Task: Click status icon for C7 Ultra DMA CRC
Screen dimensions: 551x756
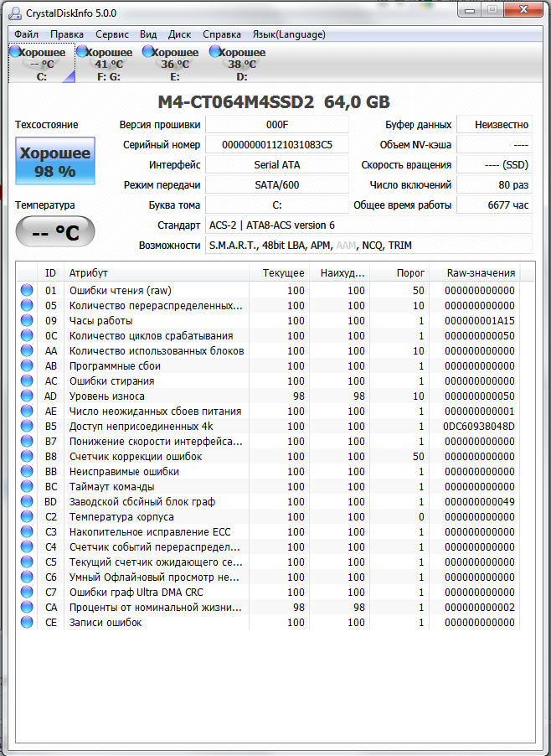Action: 27,592
